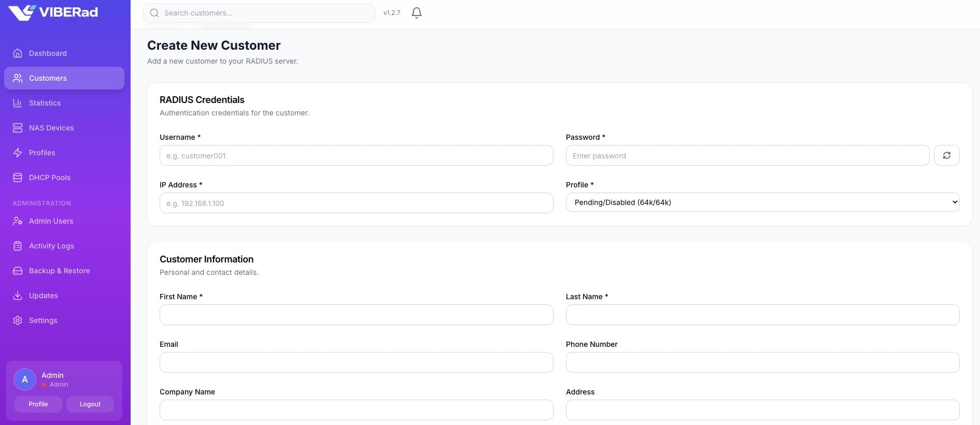Image resolution: width=980 pixels, height=425 pixels.
Task: Click the search magnifier icon
Action: tap(154, 13)
